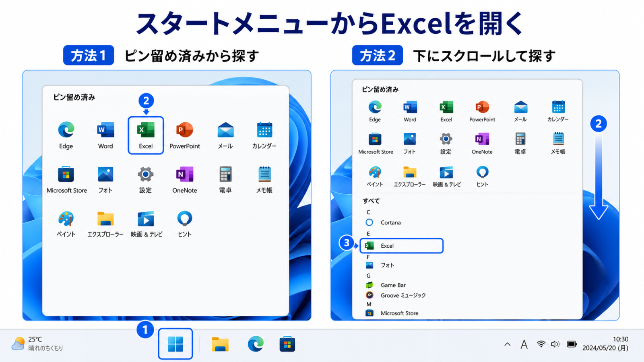Open OneNote in right start menu
The width and height of the screenshot is (644, 362).
482,144
